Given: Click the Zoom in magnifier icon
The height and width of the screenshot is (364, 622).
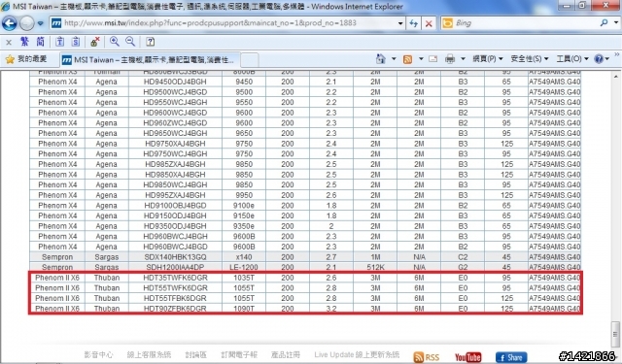Looking at the screenshot, I should 115,41.
